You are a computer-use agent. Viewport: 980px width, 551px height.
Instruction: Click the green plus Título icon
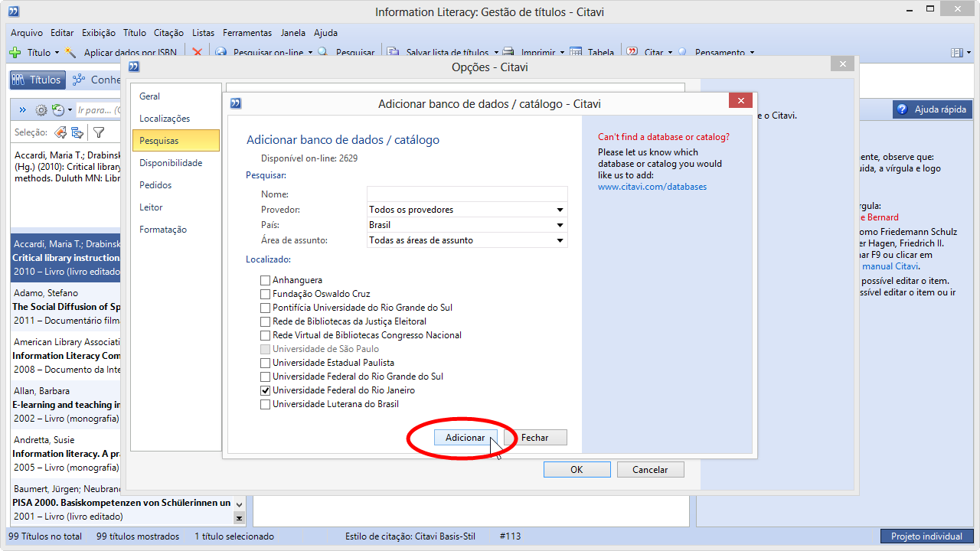click(x=15, y=53)
